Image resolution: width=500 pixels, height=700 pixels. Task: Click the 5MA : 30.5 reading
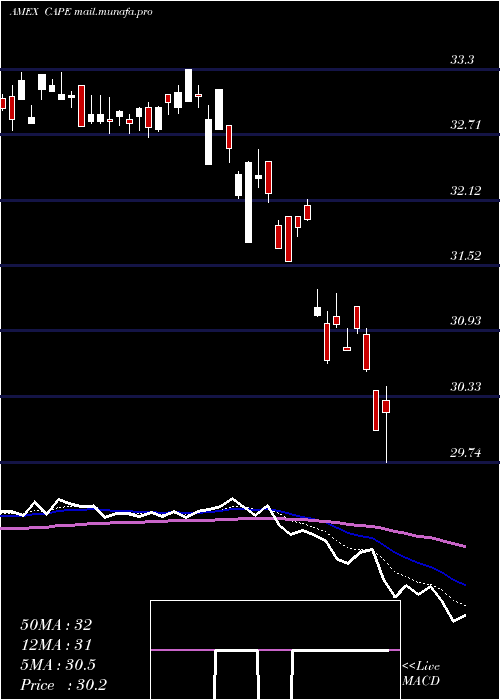tap(58, 665)
